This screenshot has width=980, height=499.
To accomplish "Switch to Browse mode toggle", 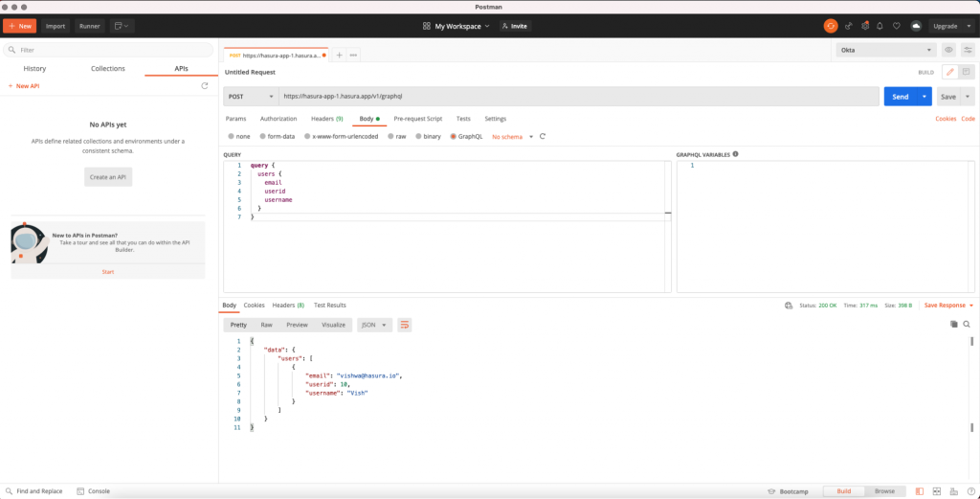I will pyautogui.click(x=884, y=491).
